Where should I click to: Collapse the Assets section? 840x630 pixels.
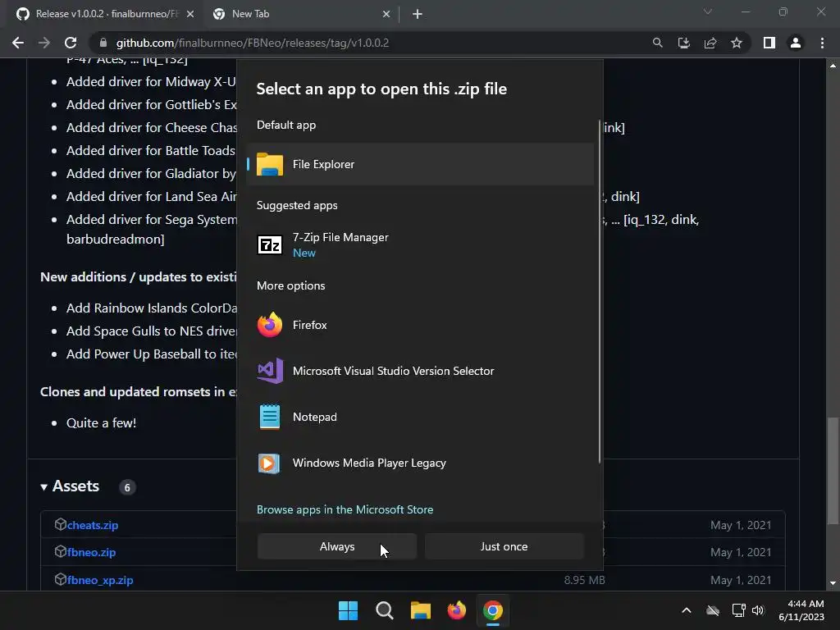click(71, 486)
